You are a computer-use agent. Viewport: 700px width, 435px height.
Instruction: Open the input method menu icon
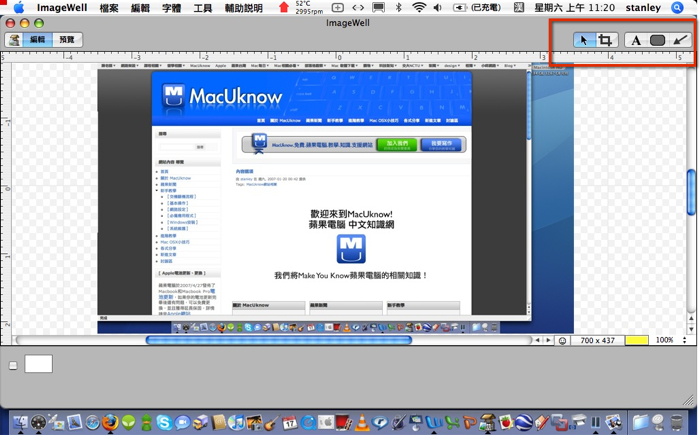tap(519, 8)
